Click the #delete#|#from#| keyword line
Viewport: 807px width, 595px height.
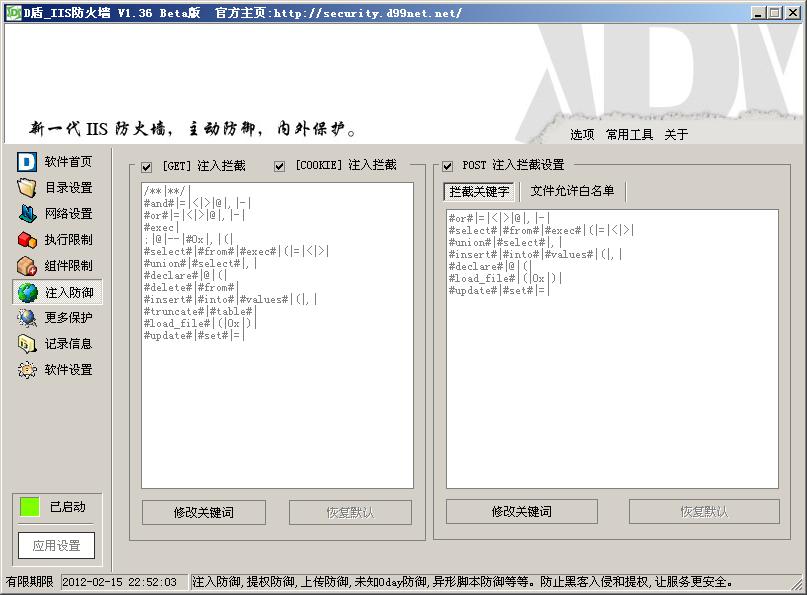click(191, 287)
